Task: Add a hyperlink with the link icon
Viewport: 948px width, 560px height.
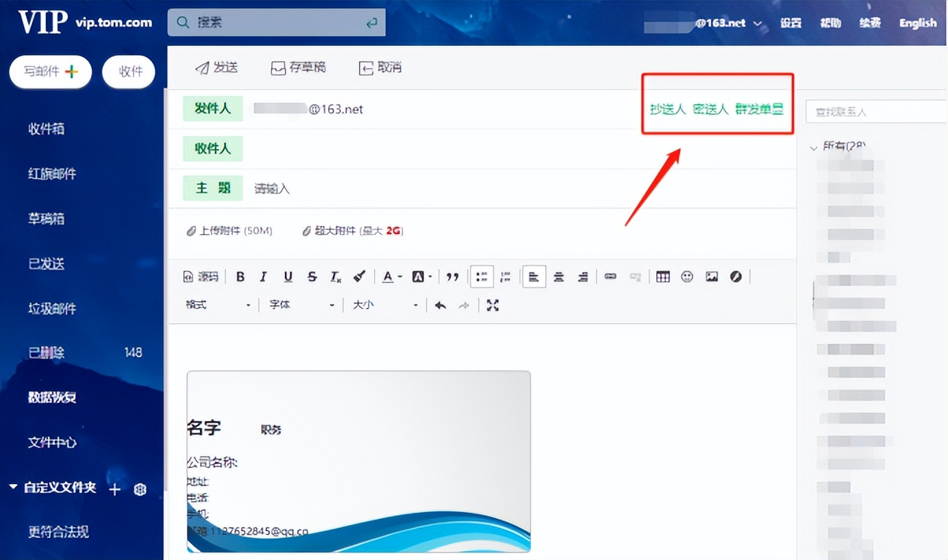Action: click(610, 276)
